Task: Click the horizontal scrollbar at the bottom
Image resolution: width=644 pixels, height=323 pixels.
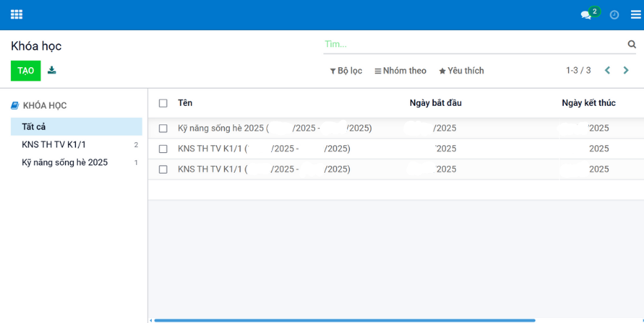Action: [343, 320]
